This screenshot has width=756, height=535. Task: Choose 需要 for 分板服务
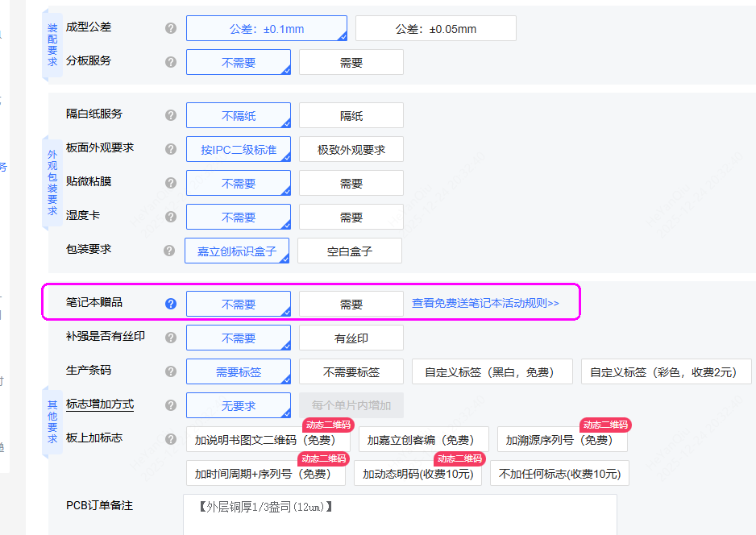351,63
